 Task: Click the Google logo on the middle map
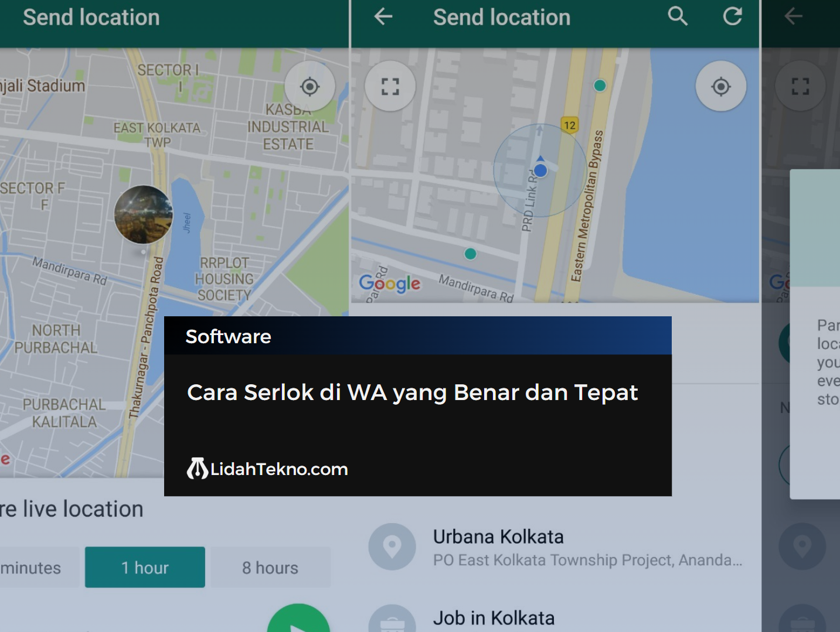coord(390,283)
